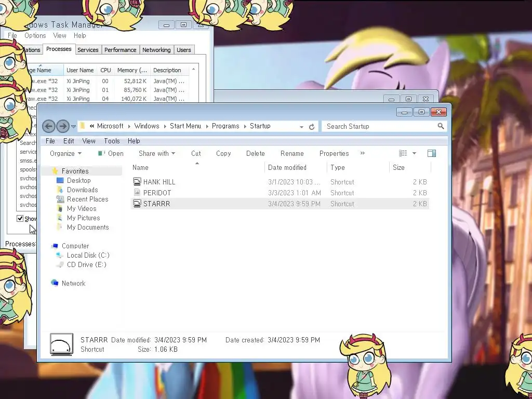Open Task Manager View menu

coord(60,36)
